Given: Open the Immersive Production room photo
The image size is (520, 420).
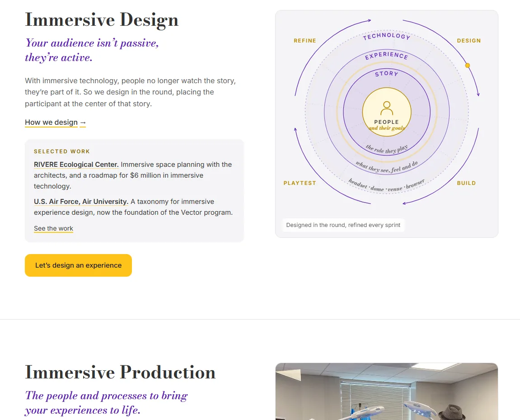Looking at the screenshot, I should coord(387,392).
